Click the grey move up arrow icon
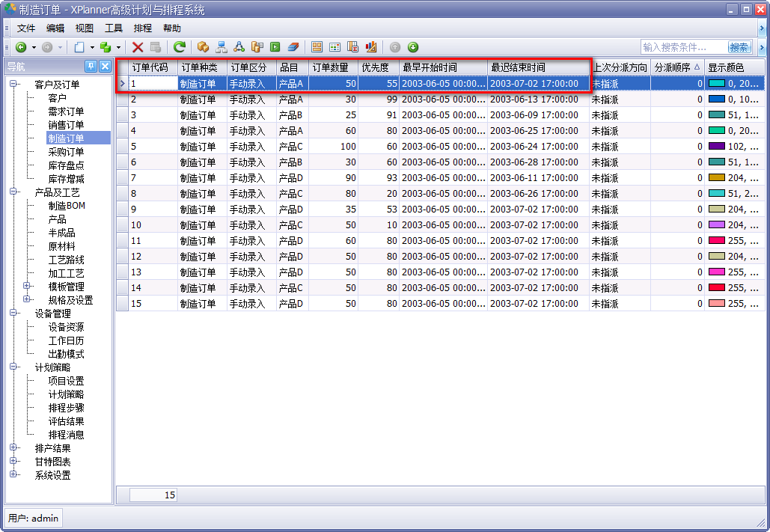770x532 pixels. [x=395, y=47]
